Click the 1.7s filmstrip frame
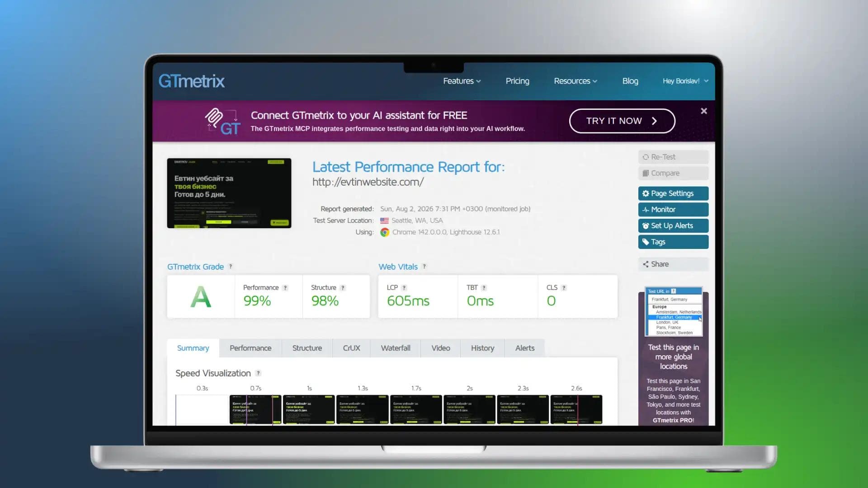Image resolution: width=868 pixels, height=488 pixels. (x=416, y=409)
